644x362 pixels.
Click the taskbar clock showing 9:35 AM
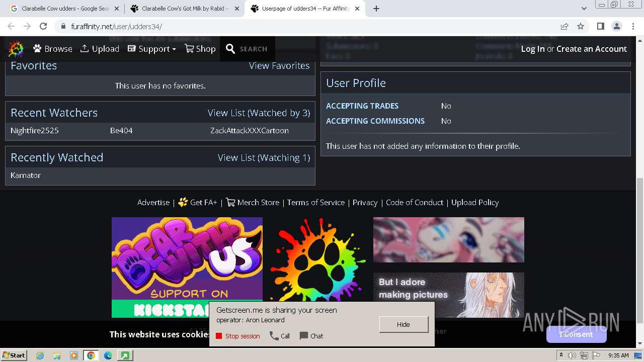click(x=618, y=355)
